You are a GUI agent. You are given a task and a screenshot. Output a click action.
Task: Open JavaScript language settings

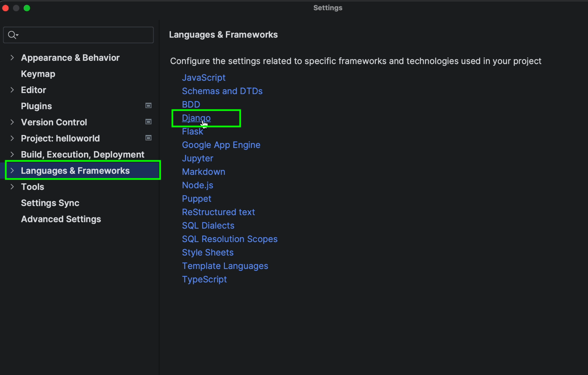(203, 77)
